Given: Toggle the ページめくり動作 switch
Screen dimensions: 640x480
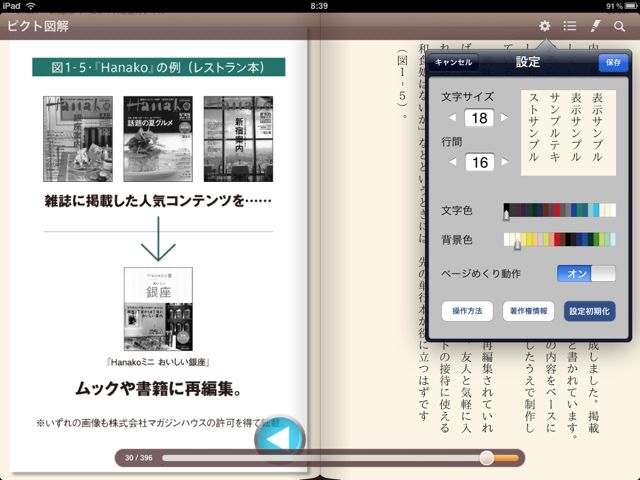Looking at the screenshot, I should [586, 273].
